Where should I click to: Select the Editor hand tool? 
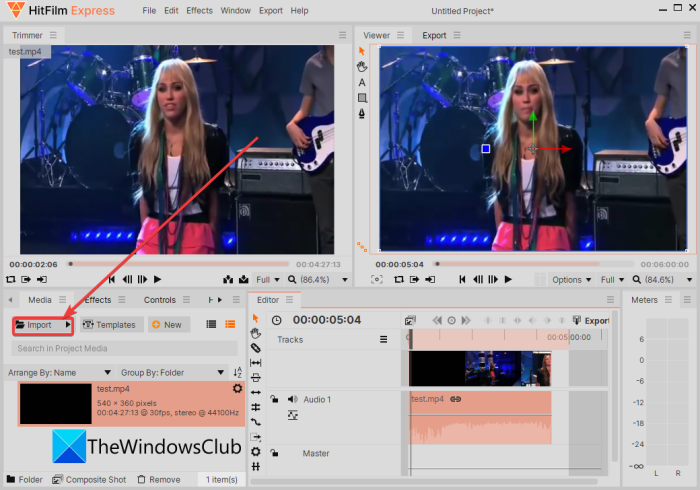pos(255,333)
